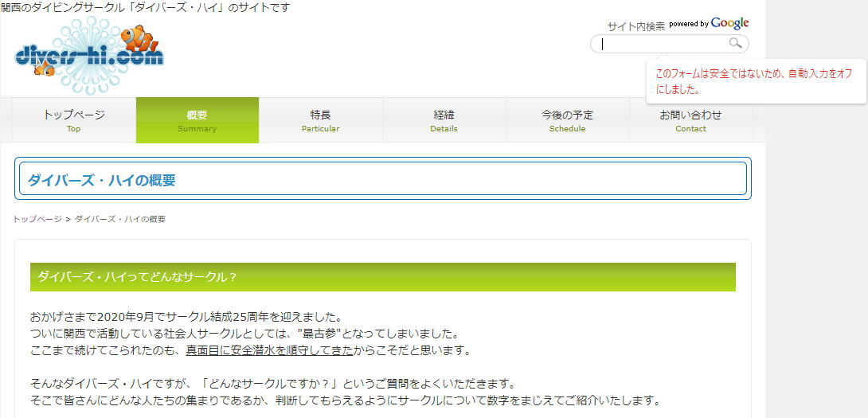
Task: Open the 今後の予定 Schedule tab
Action: tap(568, 120)
